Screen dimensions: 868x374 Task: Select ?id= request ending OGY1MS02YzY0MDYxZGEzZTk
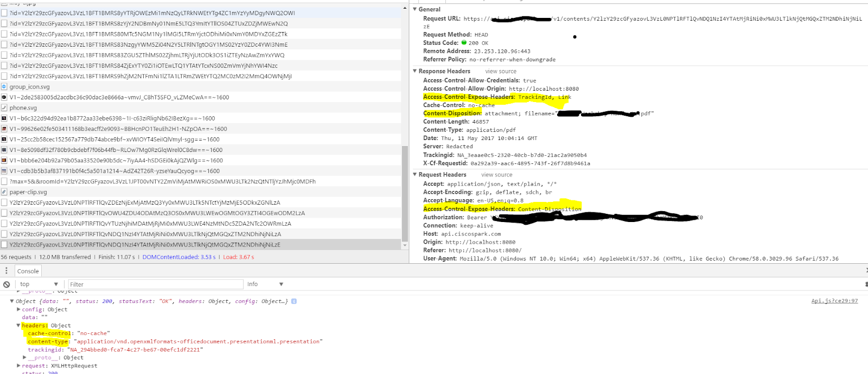200,34
